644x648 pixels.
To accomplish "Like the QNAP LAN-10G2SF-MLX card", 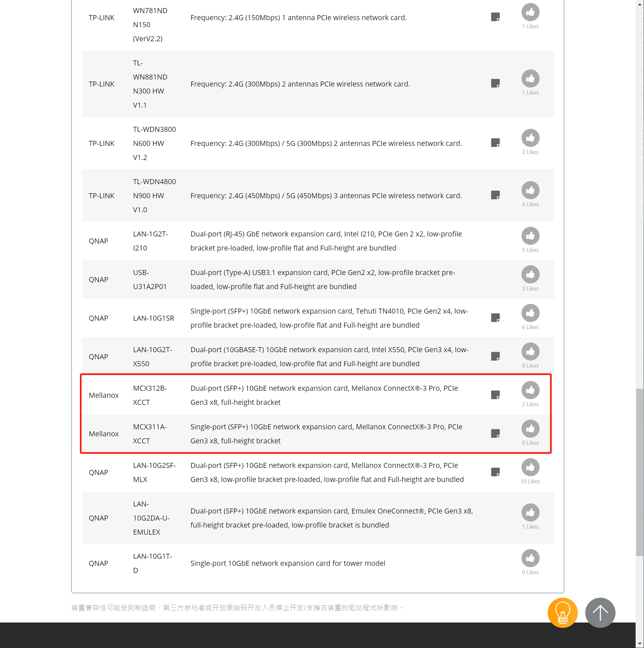I will click(530, 468).
